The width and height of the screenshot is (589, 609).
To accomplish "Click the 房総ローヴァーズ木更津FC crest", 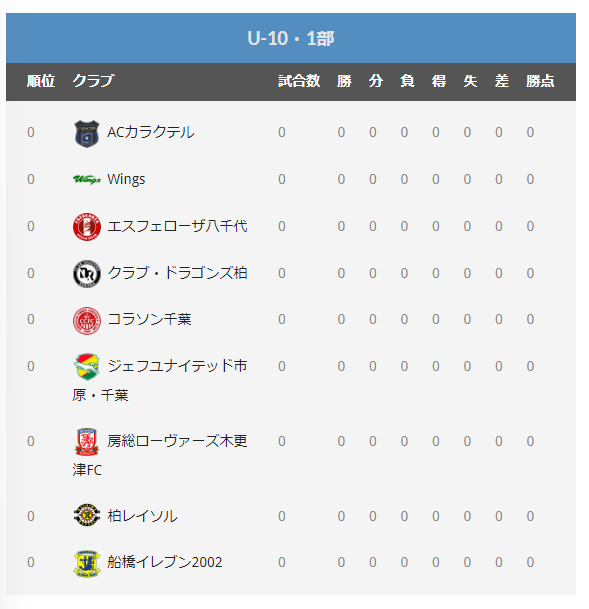I will tap(87, 442).
